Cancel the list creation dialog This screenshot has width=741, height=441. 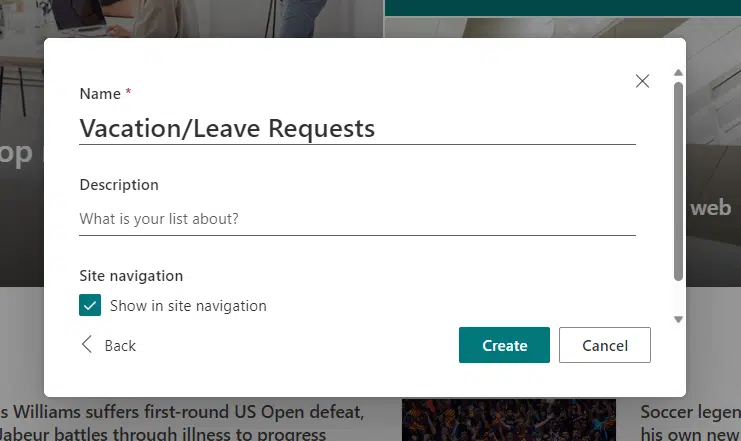(x=604, y=345)
